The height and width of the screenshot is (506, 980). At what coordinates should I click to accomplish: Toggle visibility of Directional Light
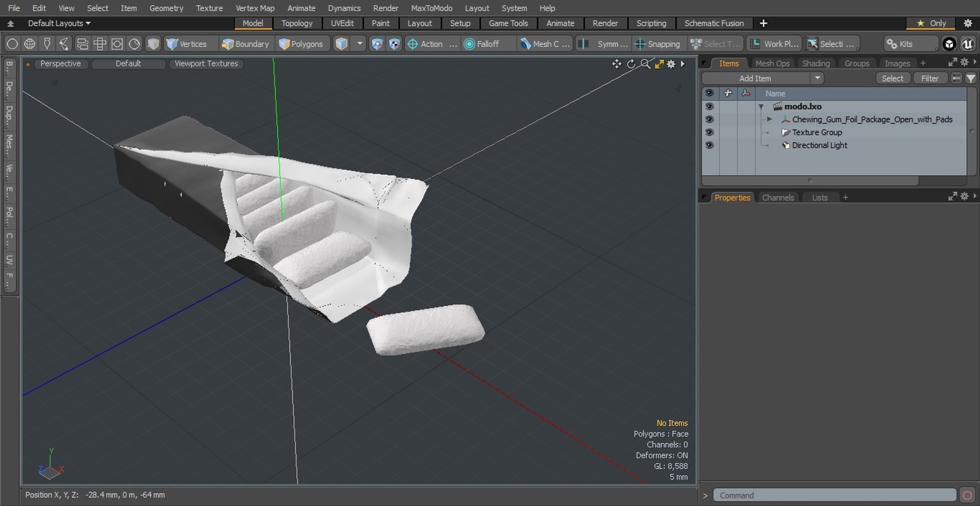coord(709,145)
